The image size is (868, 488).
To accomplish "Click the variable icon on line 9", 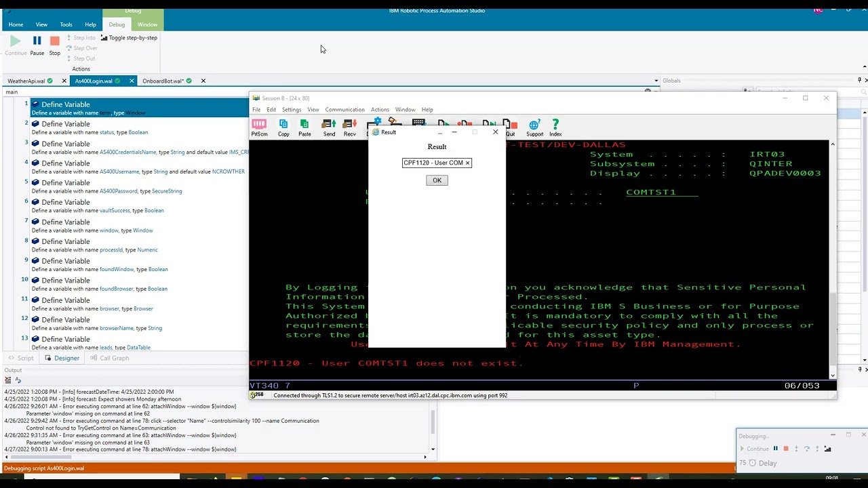I will [x=35, y=261].
